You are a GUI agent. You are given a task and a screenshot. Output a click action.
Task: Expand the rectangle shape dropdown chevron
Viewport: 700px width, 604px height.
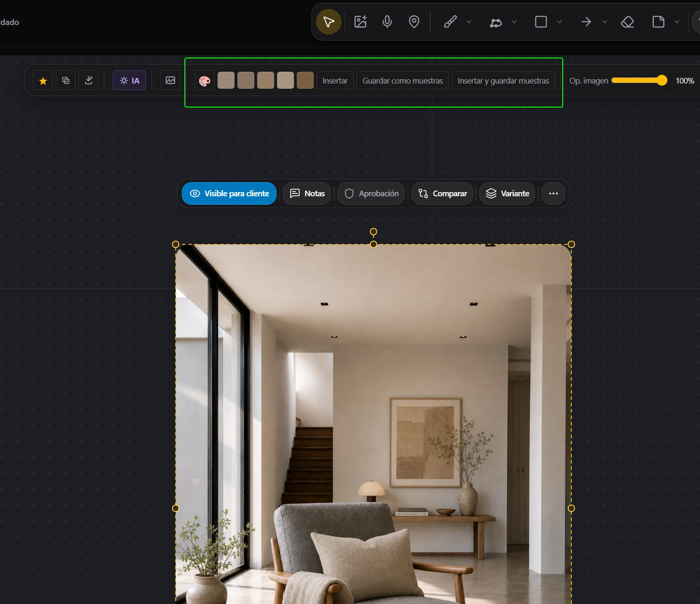point(559,22)
